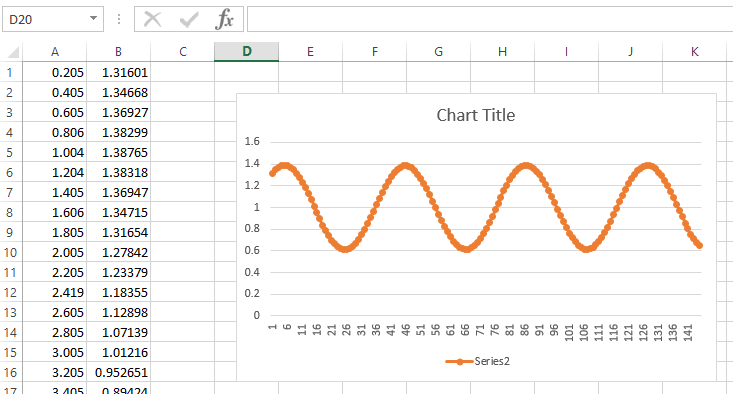This screenshot has height=394, width=733.
Task: Click the Select All corner triangle
Action: (x=14, y=52)
